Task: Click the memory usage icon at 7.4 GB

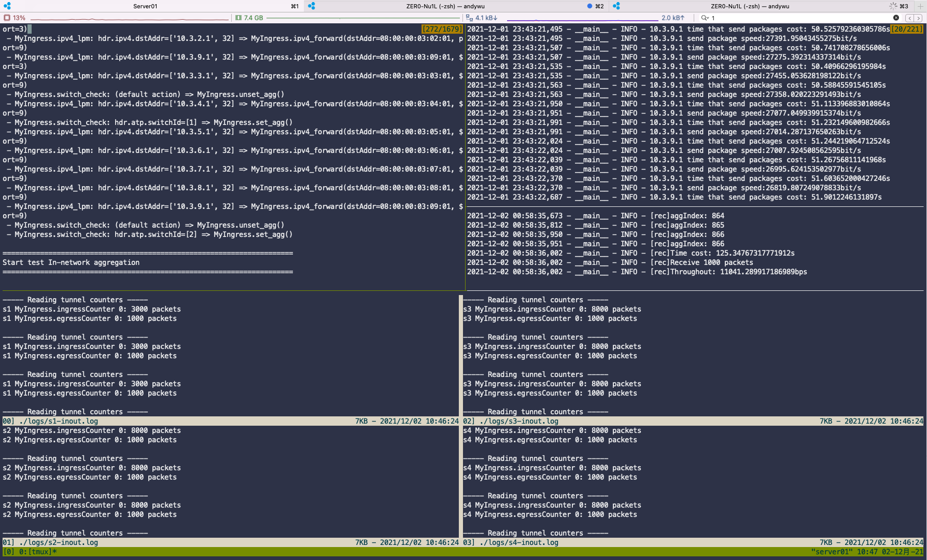Action: click(x=238, y=18)
